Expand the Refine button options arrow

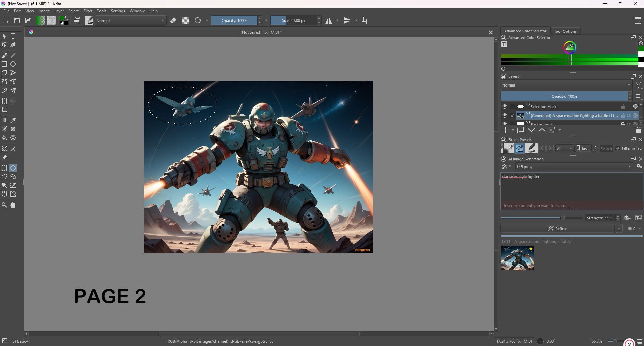click(619, 229)
